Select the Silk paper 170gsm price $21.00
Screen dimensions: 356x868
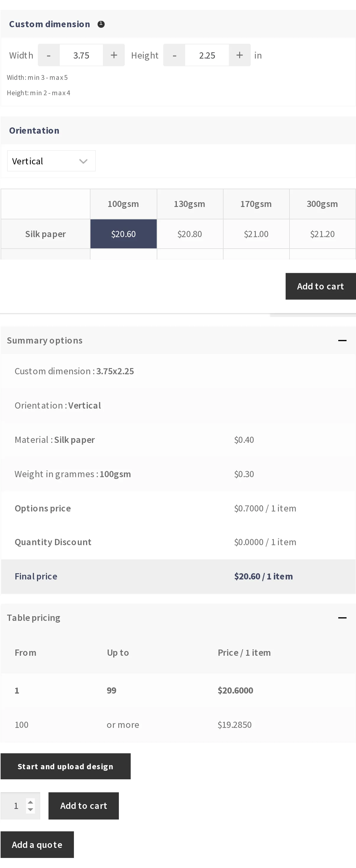tap(256, 234)
